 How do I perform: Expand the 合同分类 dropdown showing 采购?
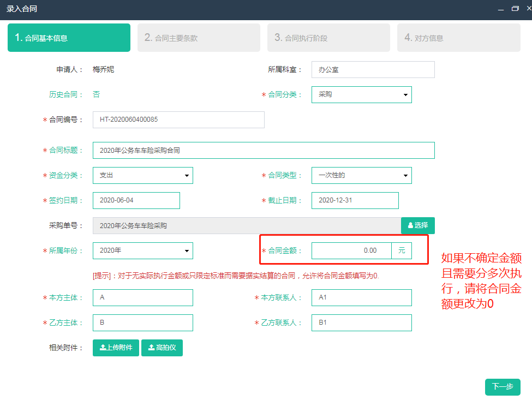(x=362, y=94)
